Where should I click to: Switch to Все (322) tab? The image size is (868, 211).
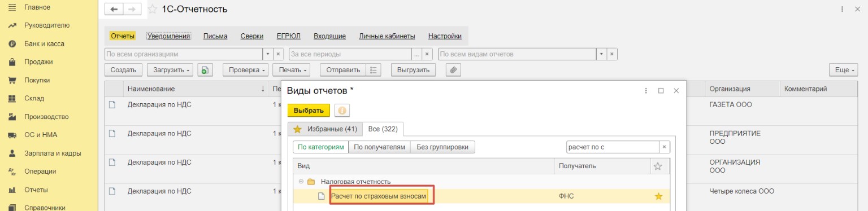pyautogui.click(x=383, y=129)
